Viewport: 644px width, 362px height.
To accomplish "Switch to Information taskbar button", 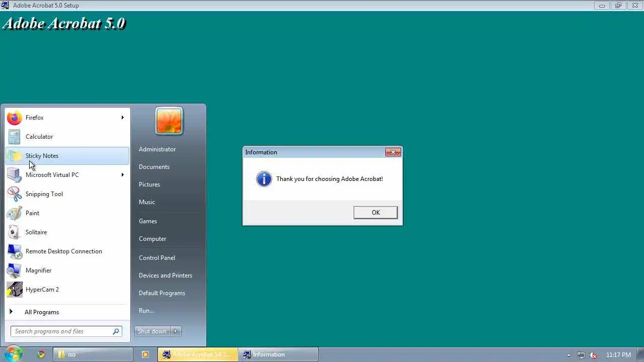I will [x=278, y=354].
